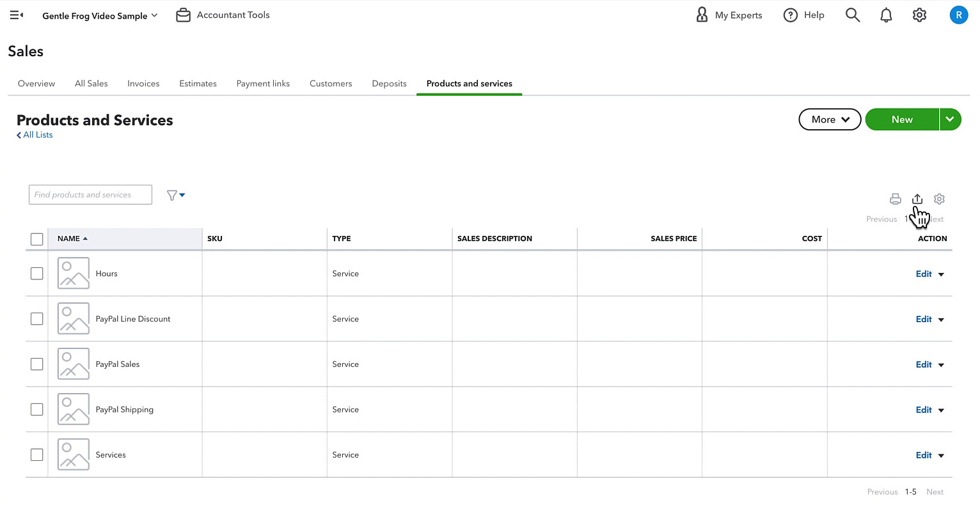Viewport: 980px width, 505px height.
Task: Select the Products and services tab
Action: pyautogui.click(x=469, y=84)
